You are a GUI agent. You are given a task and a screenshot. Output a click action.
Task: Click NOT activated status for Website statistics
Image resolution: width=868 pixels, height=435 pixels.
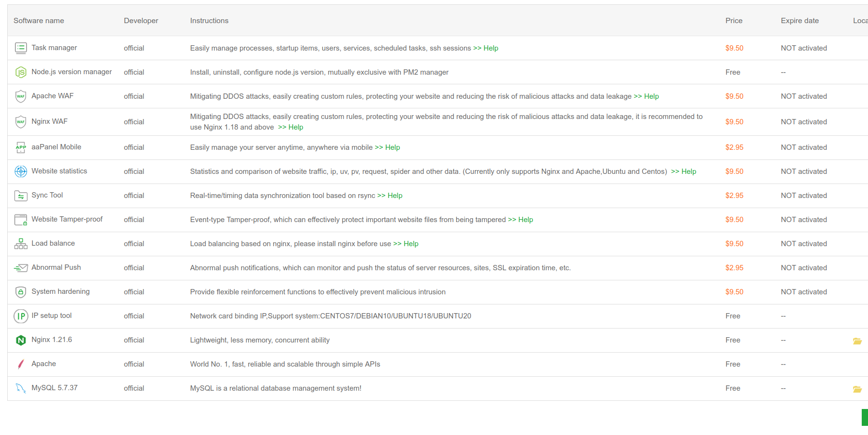pos(803,171)
